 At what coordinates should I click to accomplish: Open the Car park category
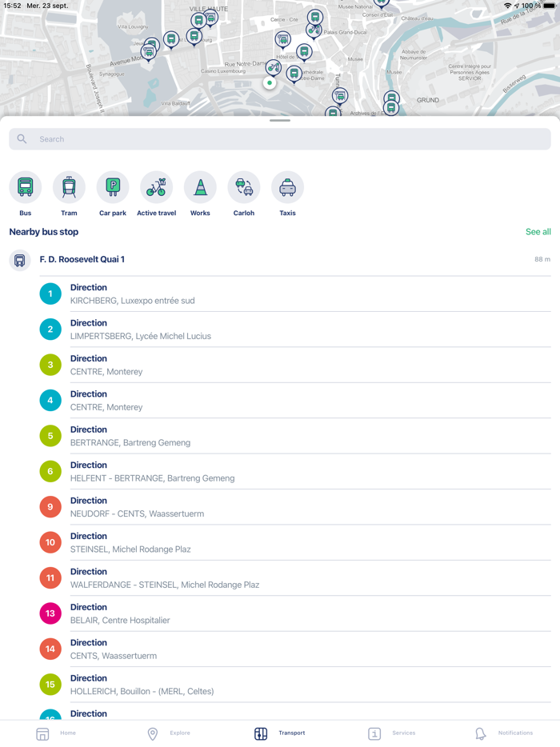113,187
